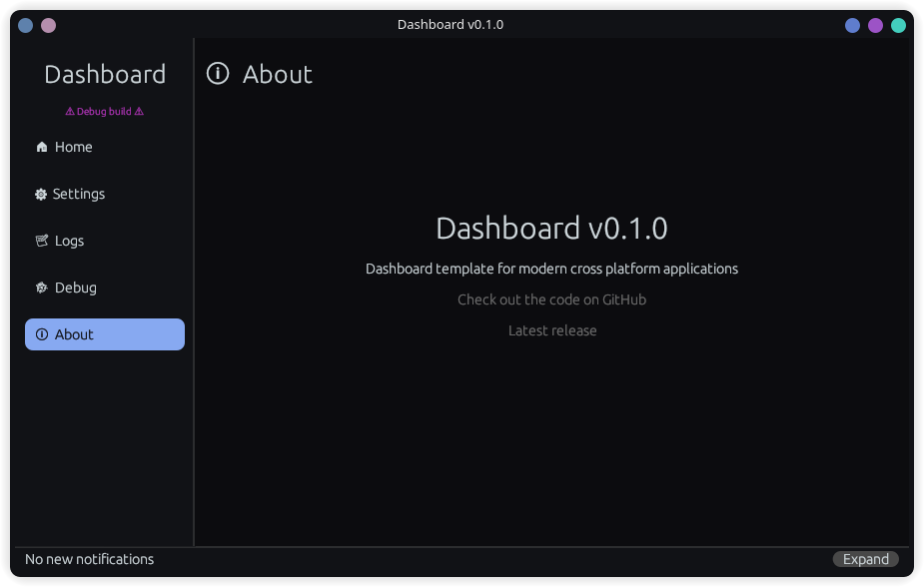Open the 'Latest release' link
Viewport: 924px width, 587px height.
[x=552, y=330]
